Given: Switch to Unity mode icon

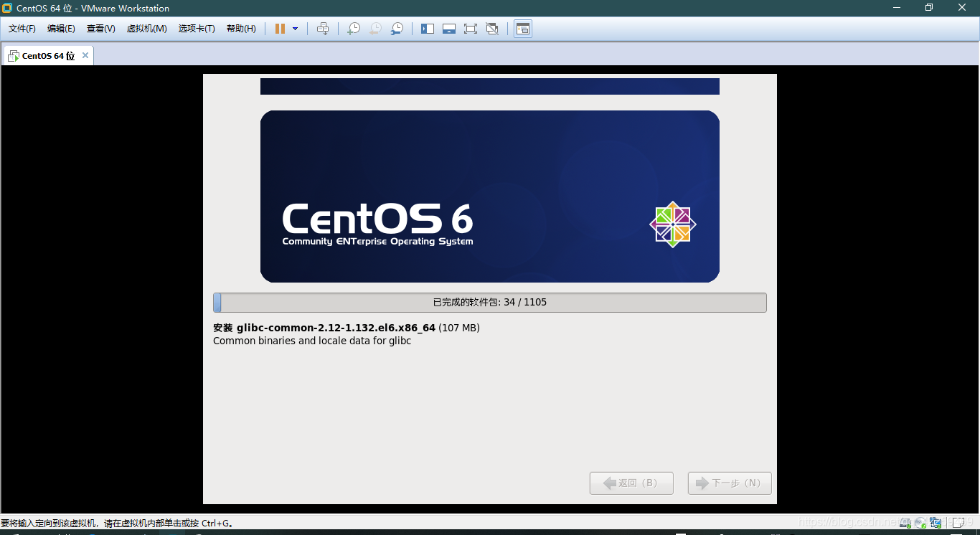Looking at the screenshot, I should click(x=492, y=29).
